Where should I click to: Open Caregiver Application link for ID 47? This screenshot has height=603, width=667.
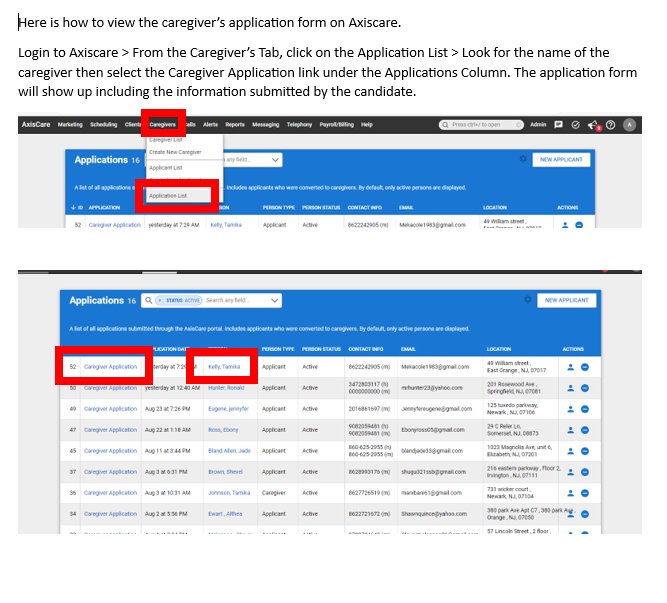[x=111, y=430]
